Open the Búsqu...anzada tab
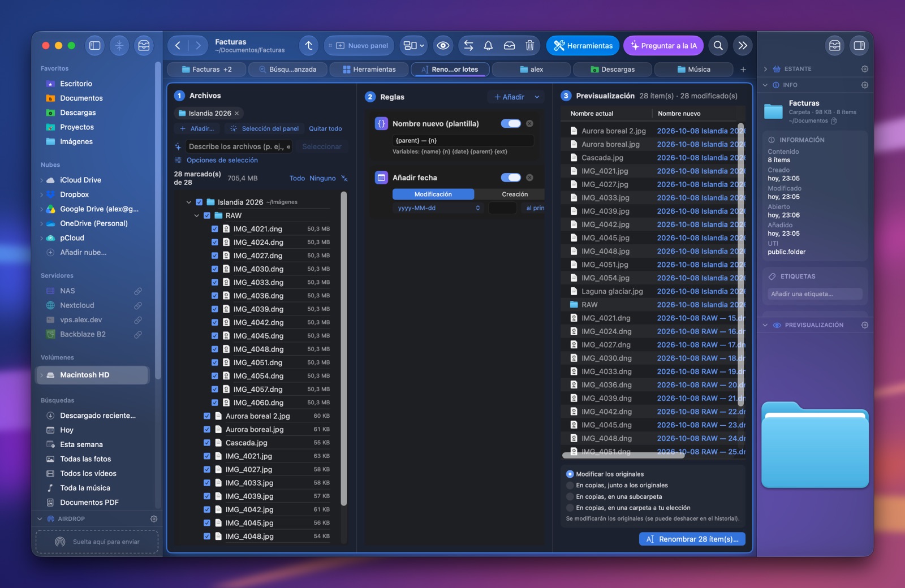The width and height of the screenshot is (905, 588). [288, 70]
